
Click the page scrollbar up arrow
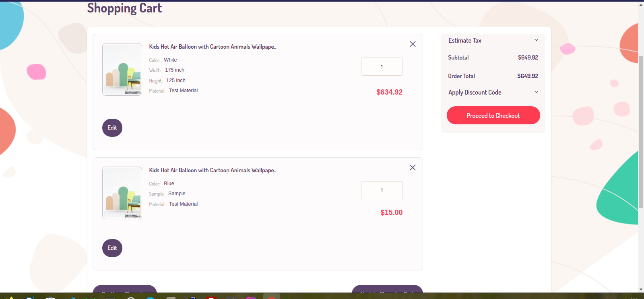point(641,5)
